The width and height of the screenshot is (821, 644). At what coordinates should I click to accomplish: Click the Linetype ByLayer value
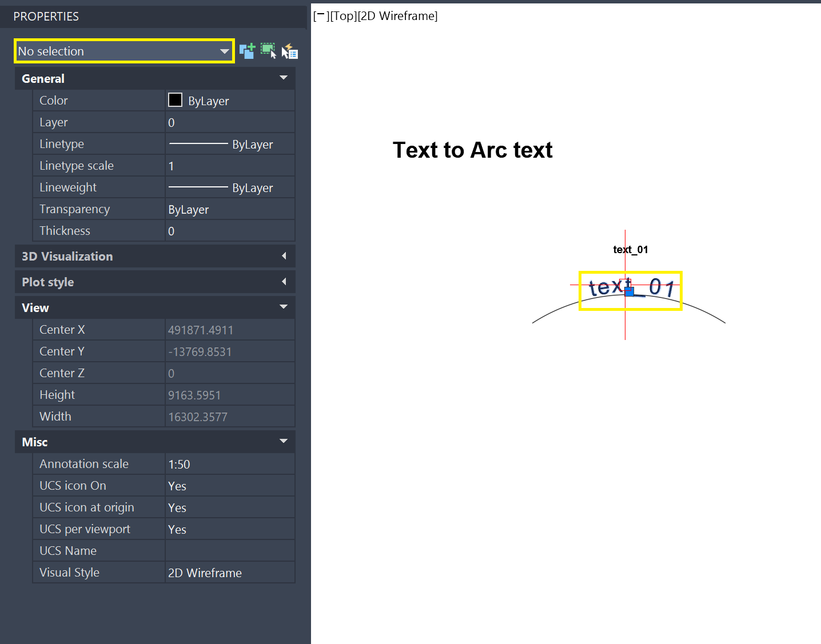coord(230,144)
